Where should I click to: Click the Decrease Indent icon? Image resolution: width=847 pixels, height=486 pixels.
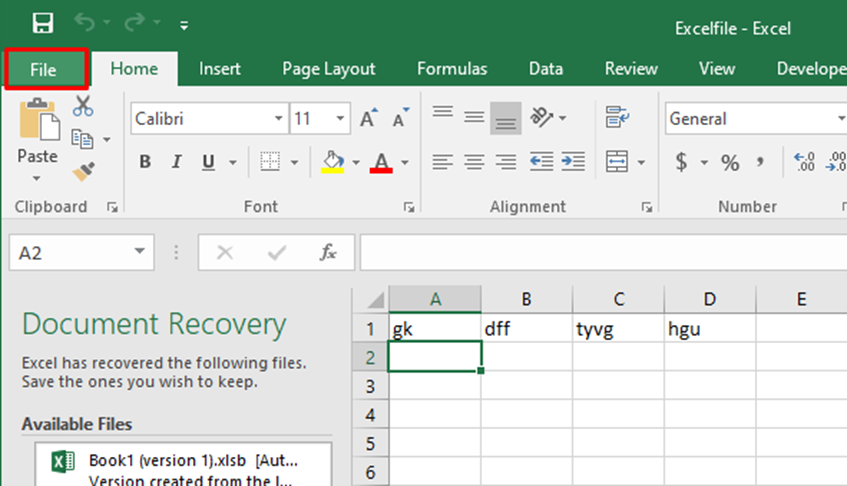point(541,161)
